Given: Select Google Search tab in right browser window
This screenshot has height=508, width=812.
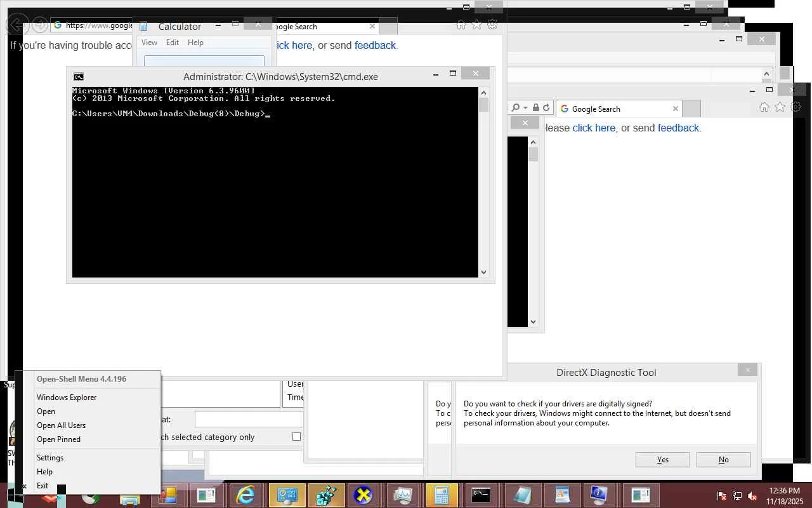Looking at the screenshot, I should pyautogui.click(x=619, y=109).
